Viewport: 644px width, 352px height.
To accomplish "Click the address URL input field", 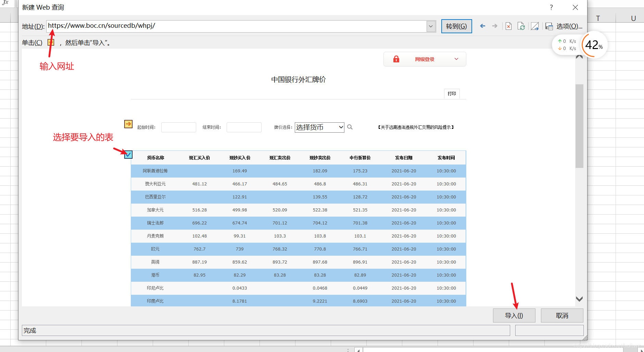I will point(236,26).
